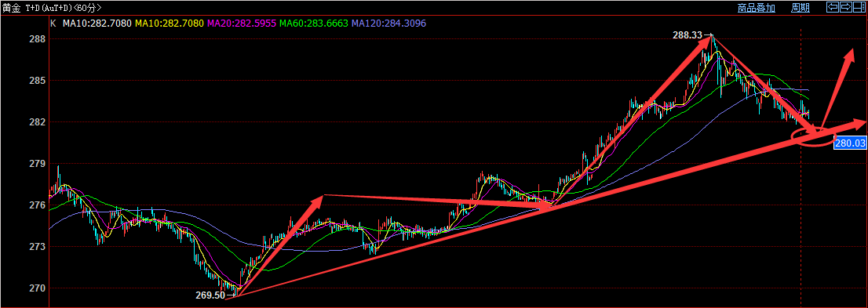Select the MA60:283.6663 indicator label

click(x=314, y=24)
